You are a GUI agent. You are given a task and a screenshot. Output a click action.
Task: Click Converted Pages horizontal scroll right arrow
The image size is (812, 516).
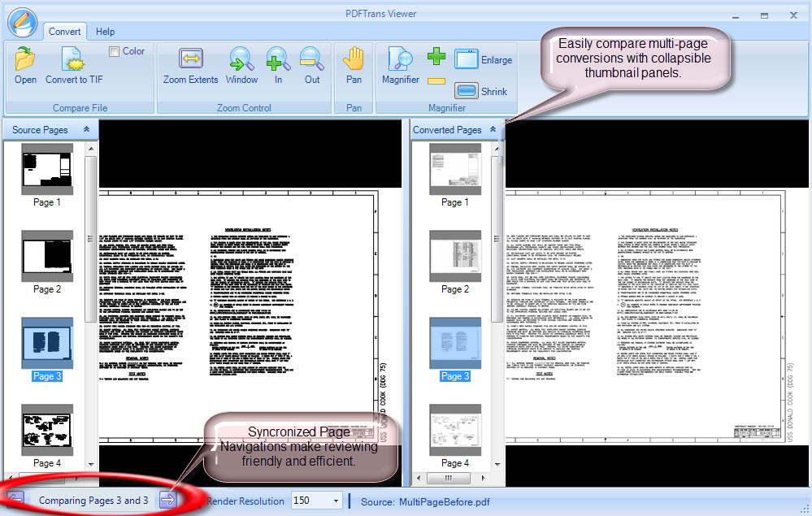(x=483, y=479)
